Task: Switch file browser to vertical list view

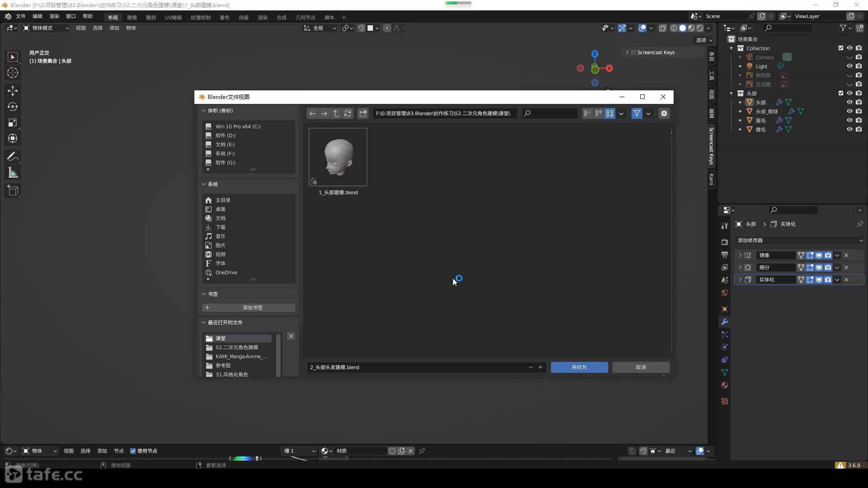Action: pyautogui.click(x=587, y=113)
